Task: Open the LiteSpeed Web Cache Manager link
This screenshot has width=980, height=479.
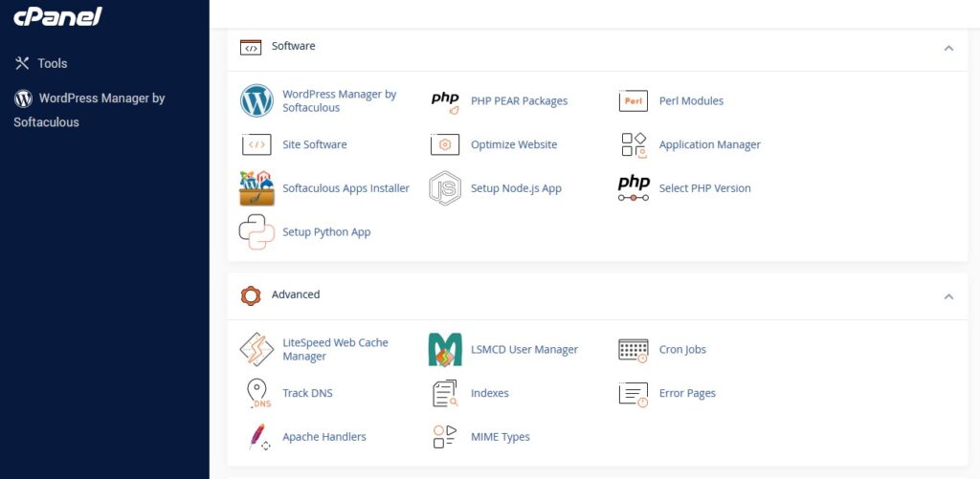Action: [335, 349]
